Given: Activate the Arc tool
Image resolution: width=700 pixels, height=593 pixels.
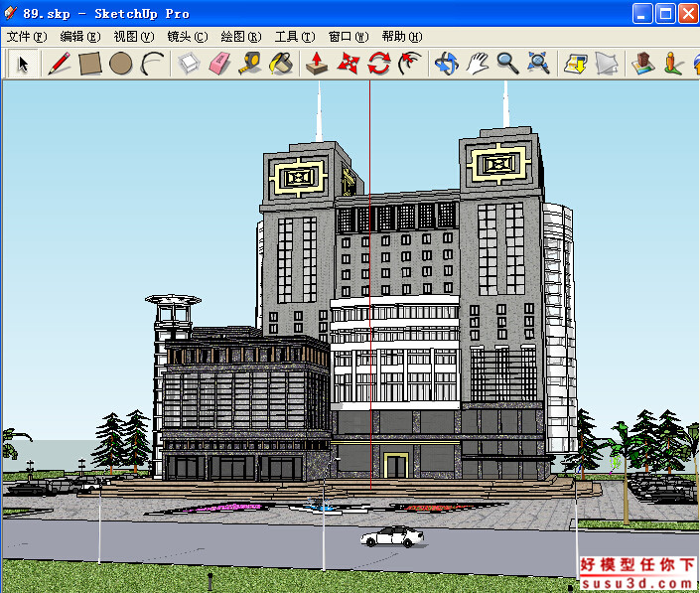Looking at the screenshot, I should point(152,64).
